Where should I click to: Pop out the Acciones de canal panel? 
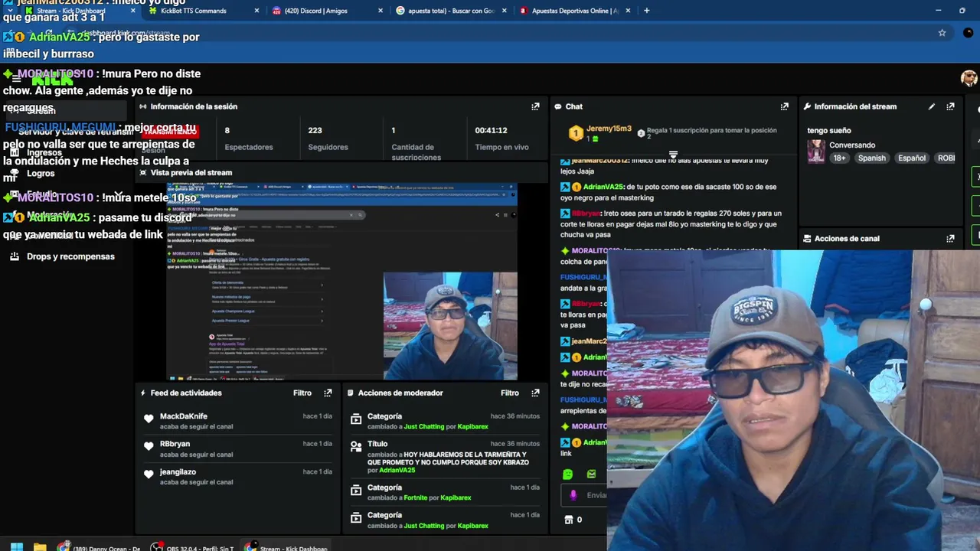click(950, 239)
